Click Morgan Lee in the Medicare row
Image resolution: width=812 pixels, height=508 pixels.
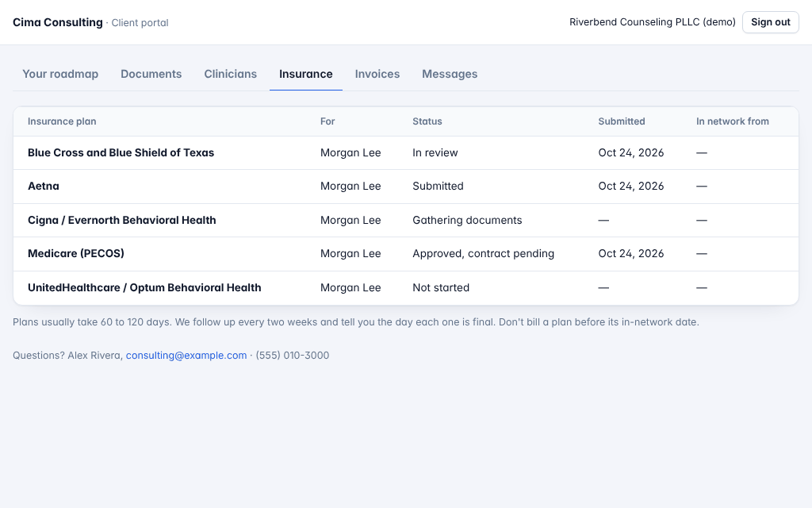(350, 253)
